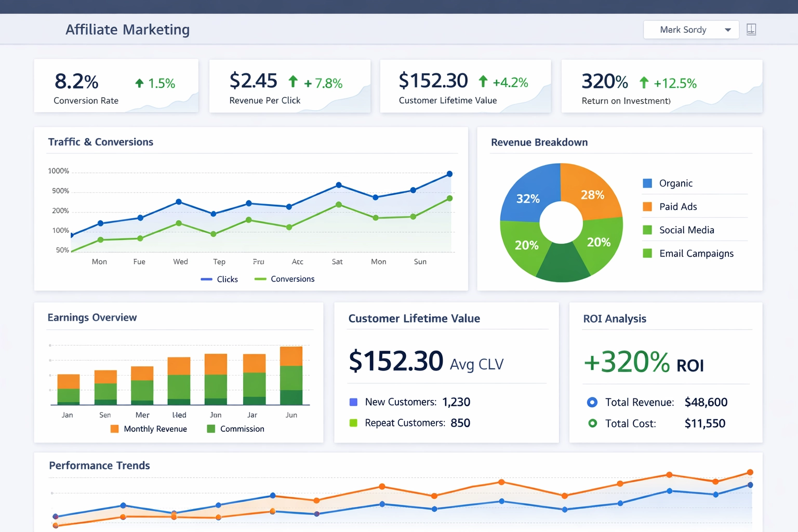798x532 pixels.
Task: Click the download/export icon in top right
Action: click(x=751, y=30)
